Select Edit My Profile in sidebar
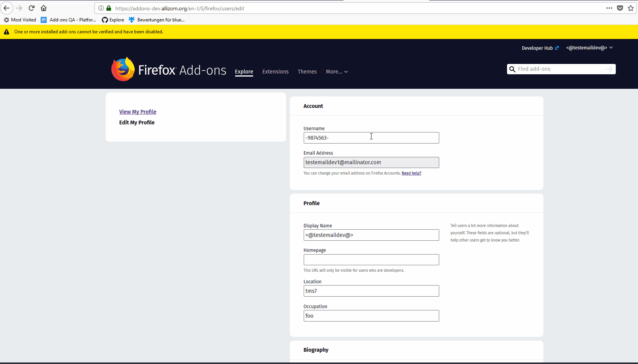The width and height of the screenshot is (638, 364). [137, 122]
